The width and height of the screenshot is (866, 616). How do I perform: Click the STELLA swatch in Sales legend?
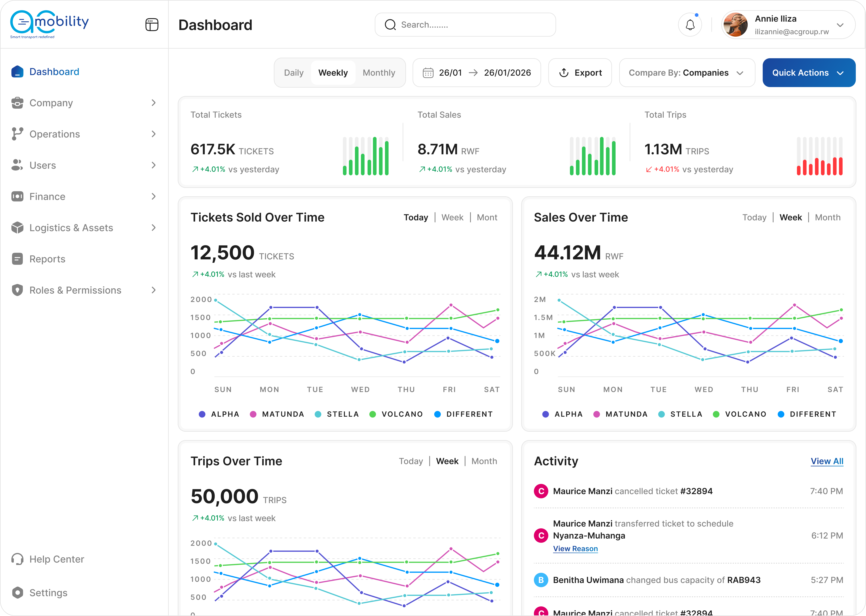[661, 414]
